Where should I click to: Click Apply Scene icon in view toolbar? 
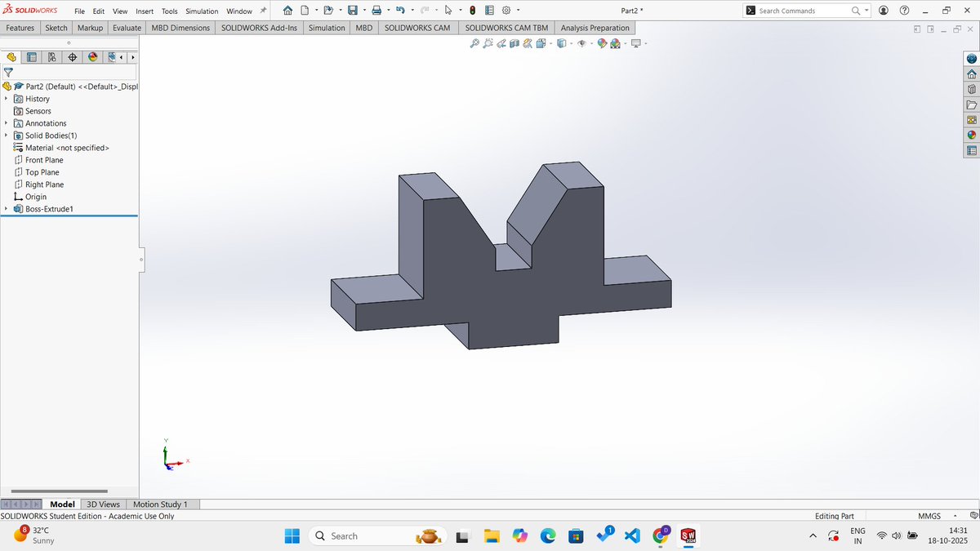tap(615, 43)
